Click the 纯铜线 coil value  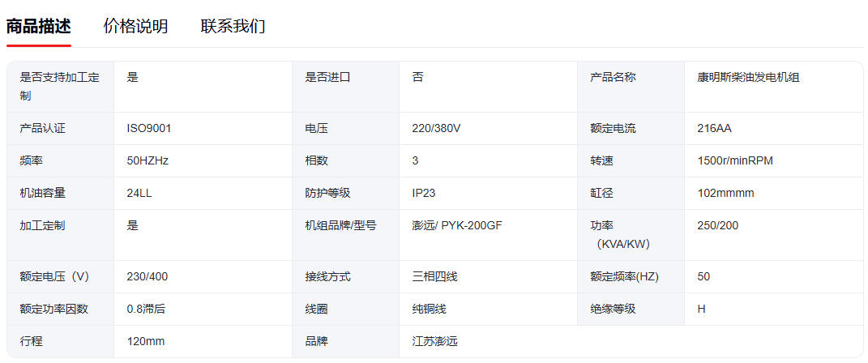coord(429,309)
